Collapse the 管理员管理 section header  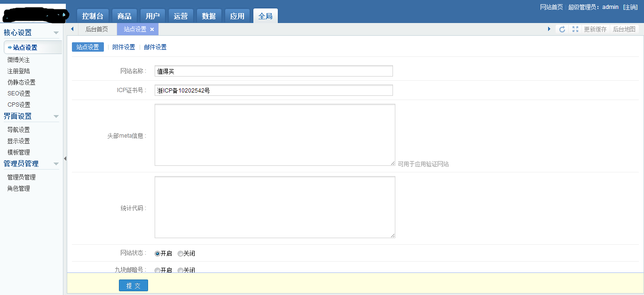point(56,164)
